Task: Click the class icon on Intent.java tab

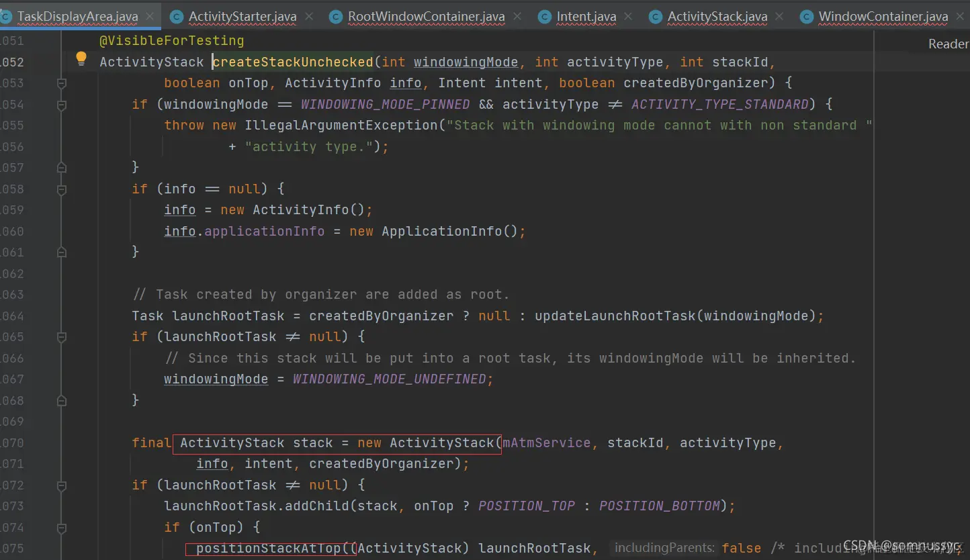Action: point(545,17)
